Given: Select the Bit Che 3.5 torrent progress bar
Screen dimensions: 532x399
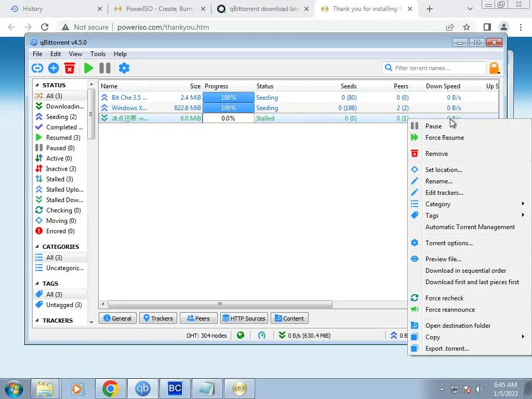Looking at the screenshot, I should 229,97.
